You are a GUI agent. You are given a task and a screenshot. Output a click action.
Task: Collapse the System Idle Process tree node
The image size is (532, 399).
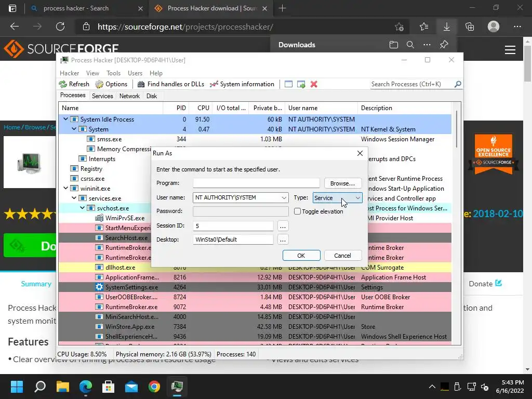click(x=66, y=119)
